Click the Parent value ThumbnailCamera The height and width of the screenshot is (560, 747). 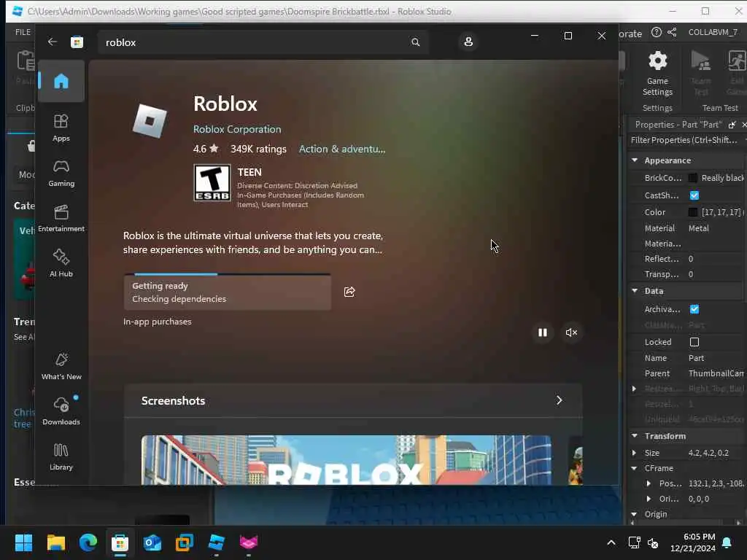click(716, 373)
